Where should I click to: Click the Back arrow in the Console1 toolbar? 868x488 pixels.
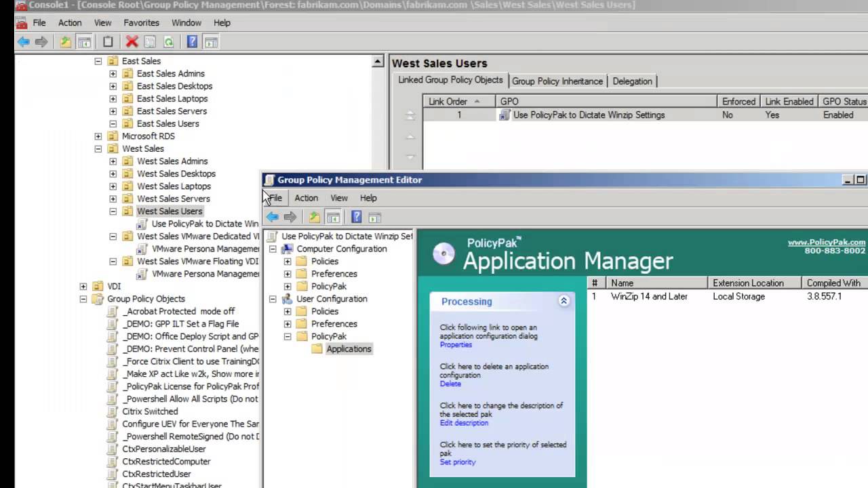point(24,42)
